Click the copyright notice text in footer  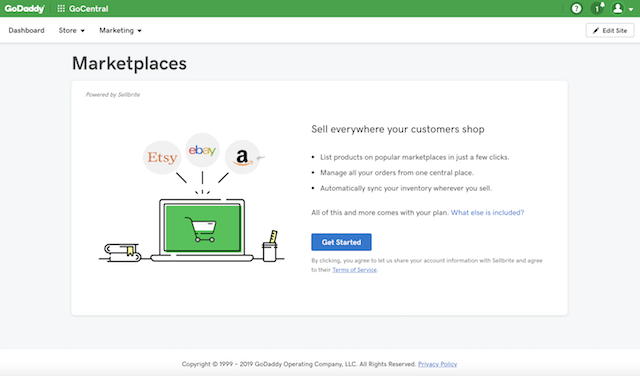[299, 364]
